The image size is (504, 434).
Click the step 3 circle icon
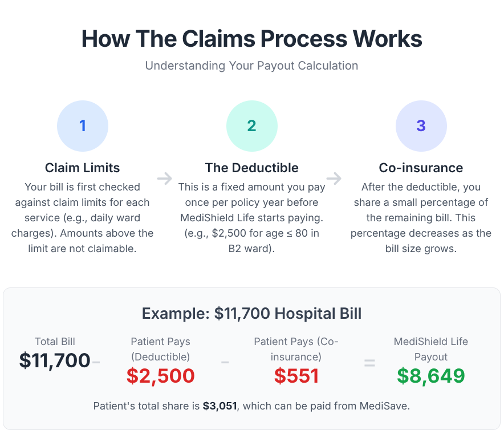tap(421, 126)
